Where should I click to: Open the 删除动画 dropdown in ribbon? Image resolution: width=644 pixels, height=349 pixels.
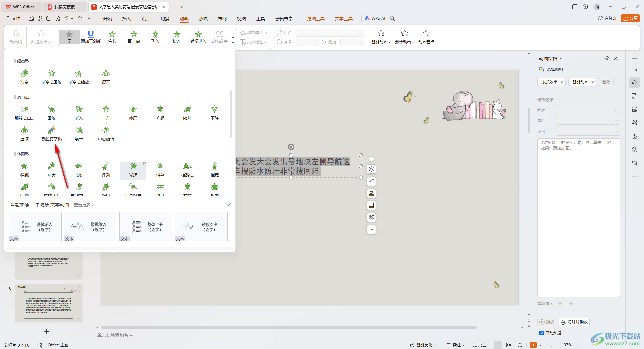(405, 37)
